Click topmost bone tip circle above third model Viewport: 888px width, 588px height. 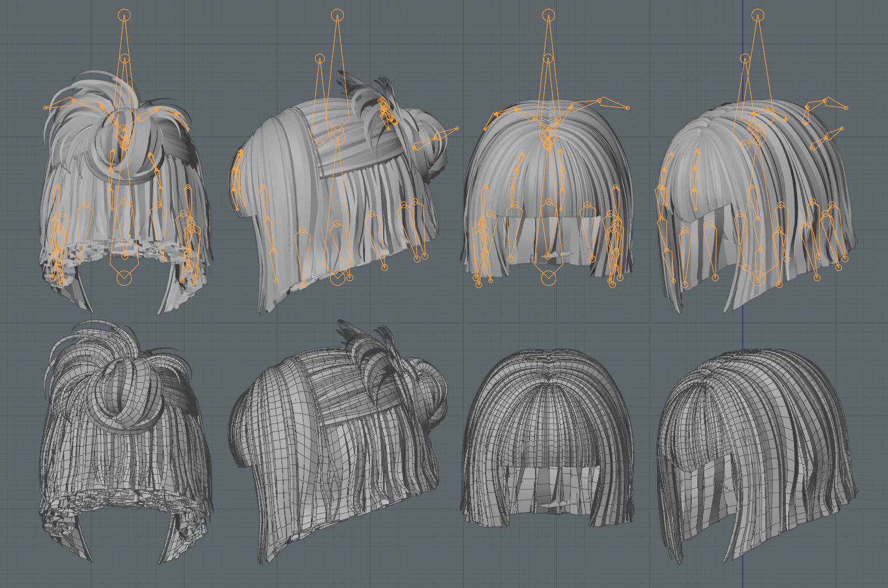(x=548, y=15)
